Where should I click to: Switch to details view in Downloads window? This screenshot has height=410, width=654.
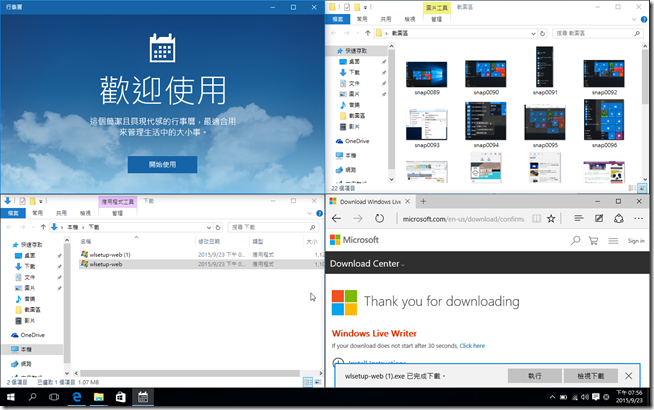click(308, 382)
